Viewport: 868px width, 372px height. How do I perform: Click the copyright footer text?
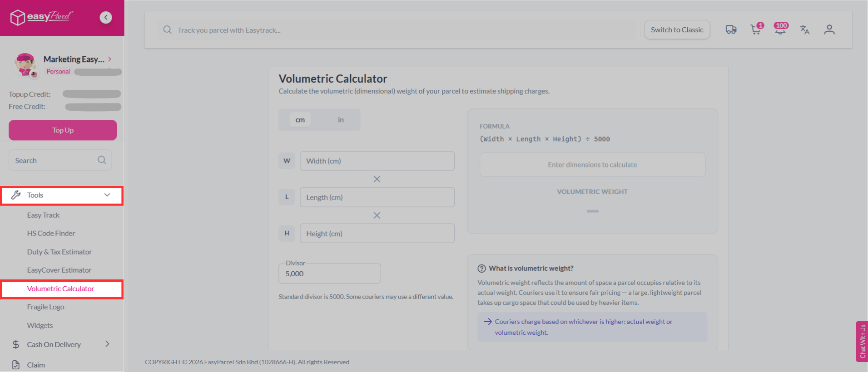pyautogui.click(x=247, y=362)
